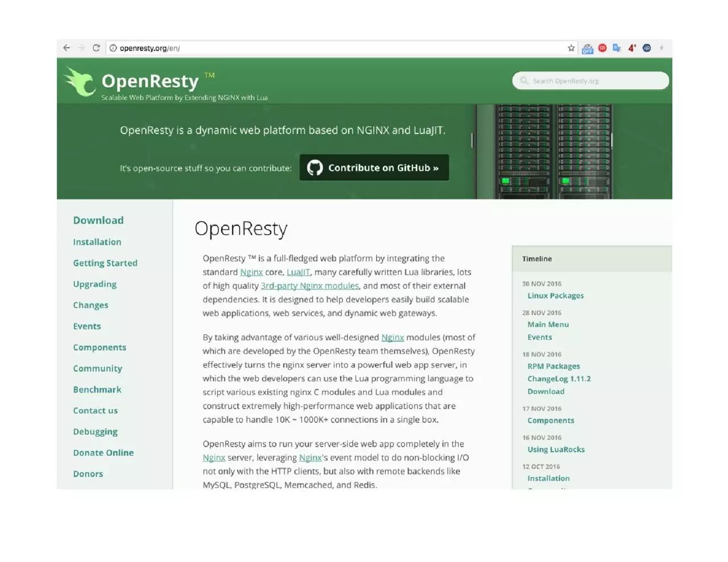Image resolution: width=728 pixels, height=562 pixels.
Task: Click the blue translate extension icon
Action: pyautogui.click(x=617, y=48)
